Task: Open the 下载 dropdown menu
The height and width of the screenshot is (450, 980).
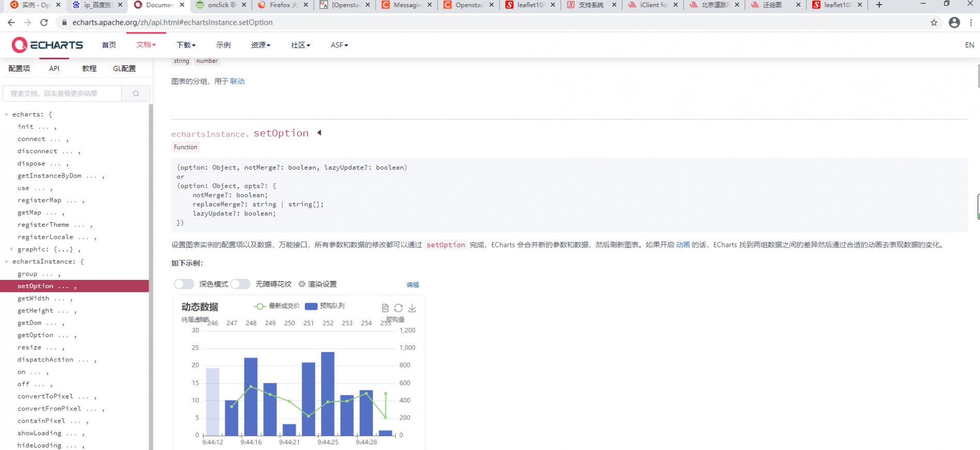Action: click(x=186, y=45)
